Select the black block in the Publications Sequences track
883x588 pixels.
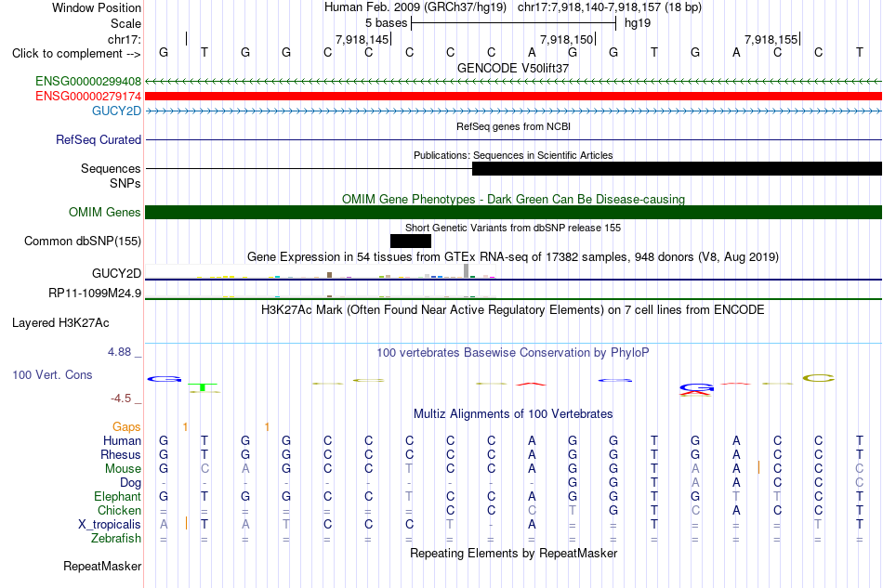[677, 168]
